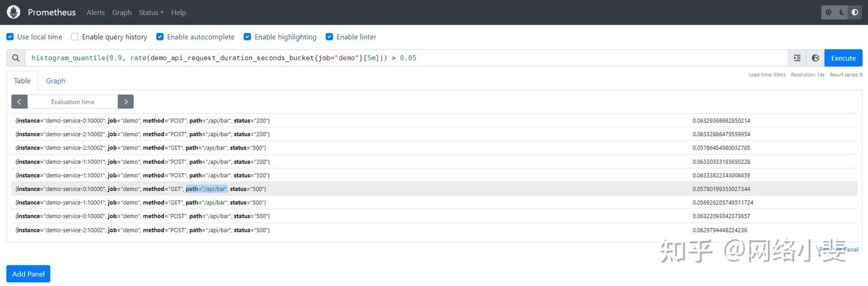The width and height of the screenshot is (868, 286).
Task: Disable the Use local time checkbox
Action: click(10, 37)
